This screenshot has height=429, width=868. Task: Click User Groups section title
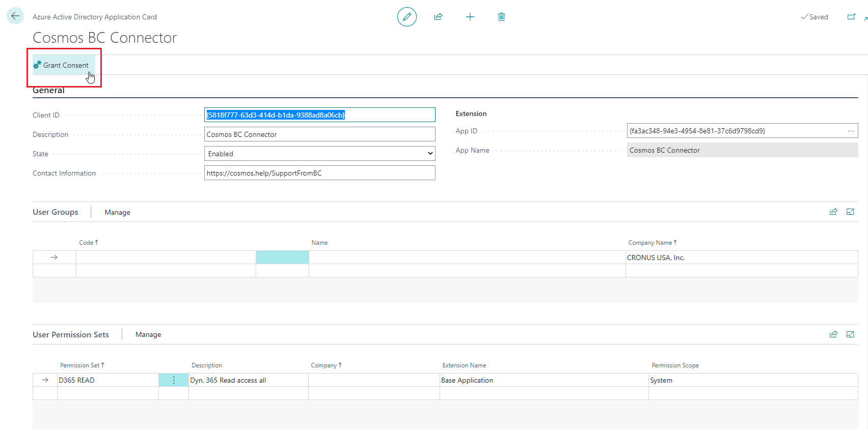click(56, 212)
